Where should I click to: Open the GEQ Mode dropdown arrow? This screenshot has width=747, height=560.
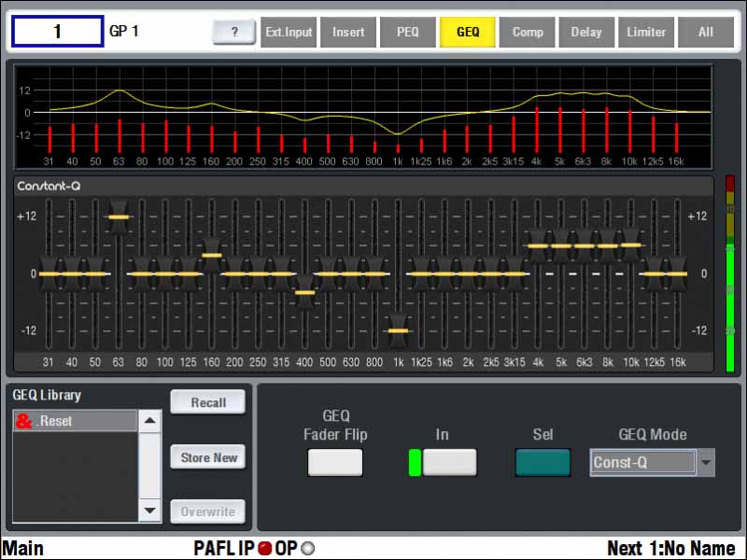click(x=707, y=462)
